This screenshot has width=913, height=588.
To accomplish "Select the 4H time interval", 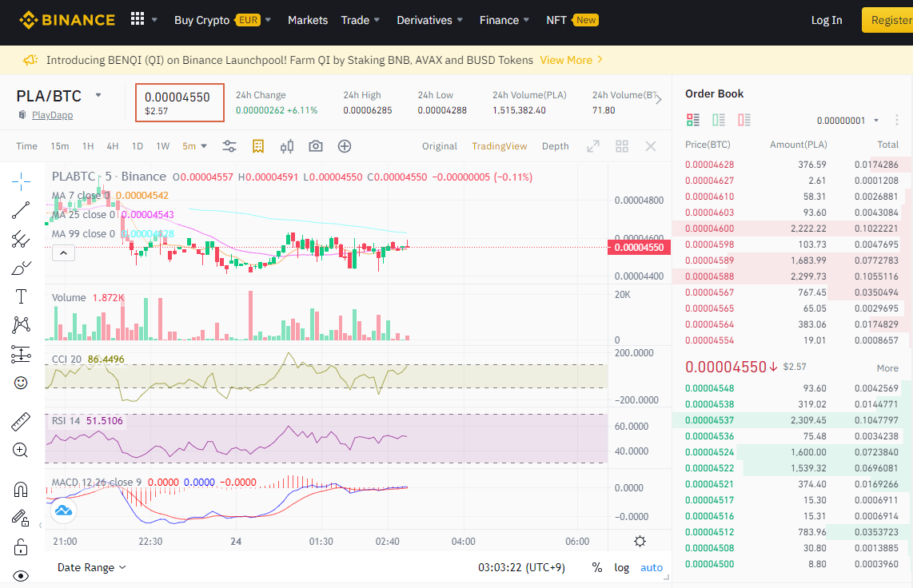I will 113,146.
